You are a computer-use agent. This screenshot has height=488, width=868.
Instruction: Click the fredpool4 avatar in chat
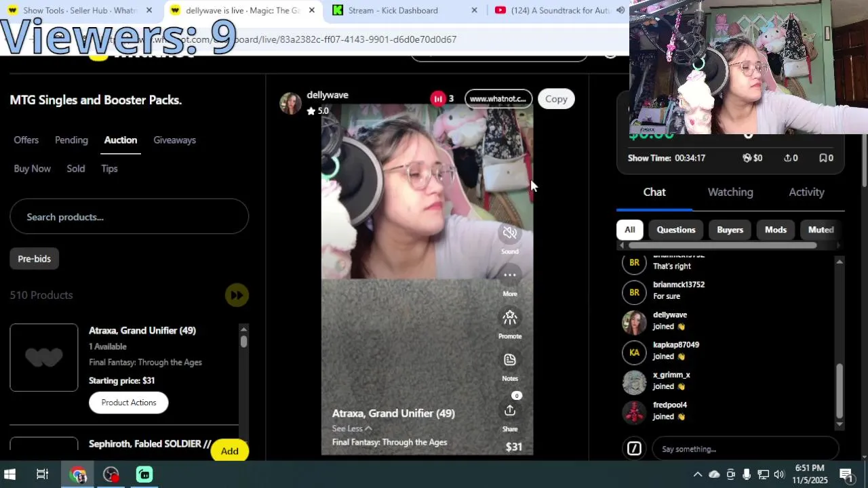[x=634, y=412]
